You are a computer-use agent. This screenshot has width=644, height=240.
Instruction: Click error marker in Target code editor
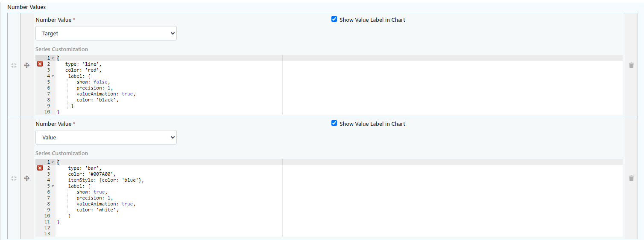click(40, 64)
